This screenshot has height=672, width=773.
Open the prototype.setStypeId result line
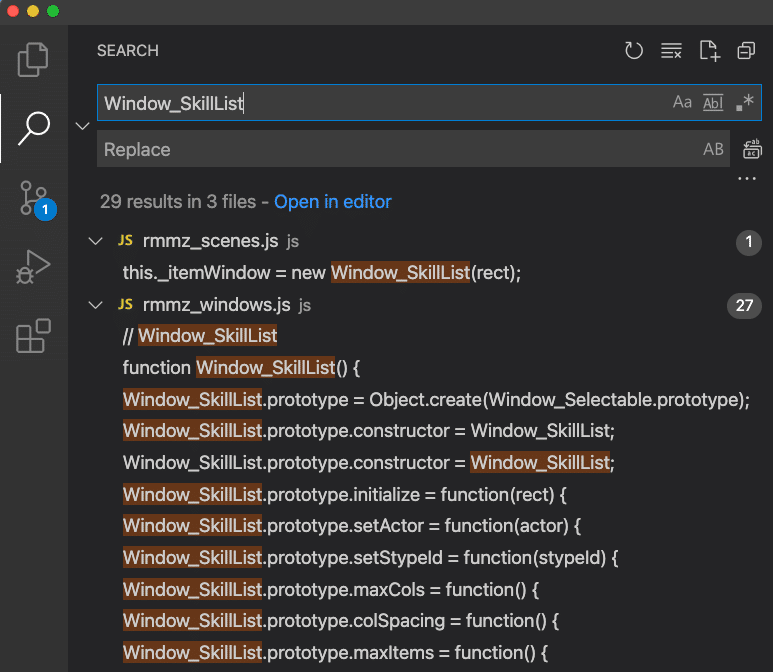(x=370, y=558)
